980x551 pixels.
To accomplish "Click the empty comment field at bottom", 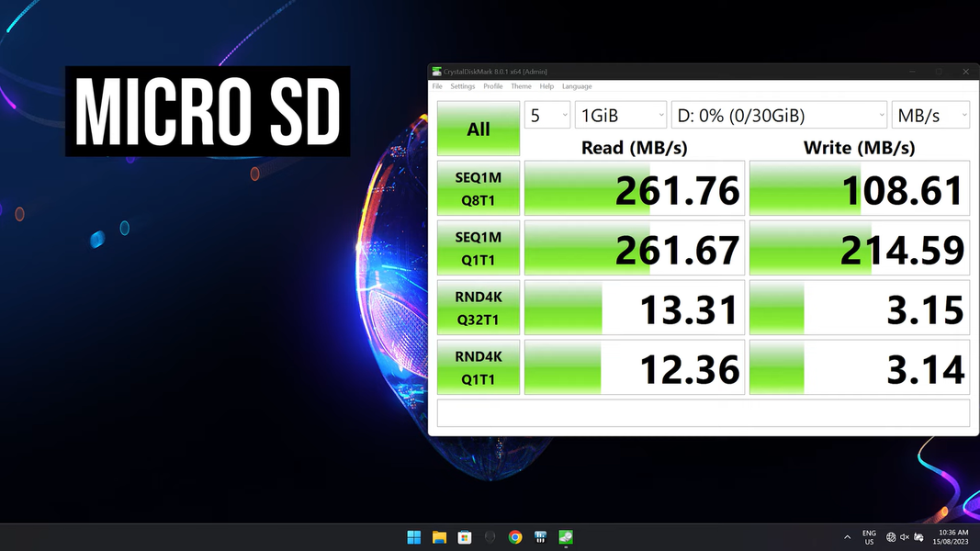I will tap(703, 412).
